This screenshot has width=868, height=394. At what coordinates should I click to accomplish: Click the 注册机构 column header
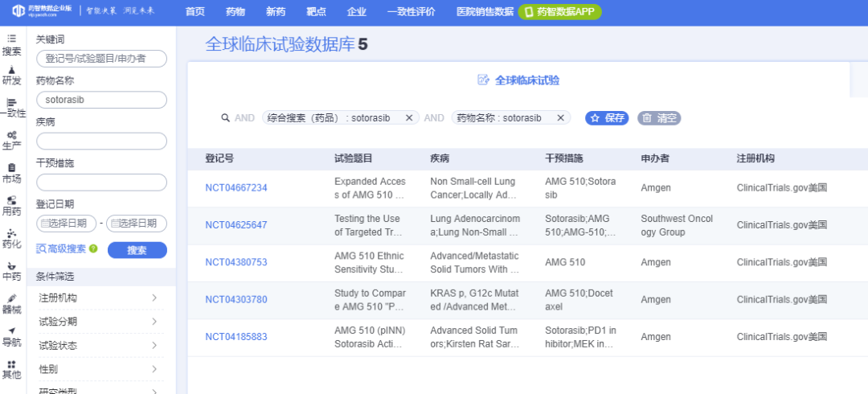coord(755,158)
